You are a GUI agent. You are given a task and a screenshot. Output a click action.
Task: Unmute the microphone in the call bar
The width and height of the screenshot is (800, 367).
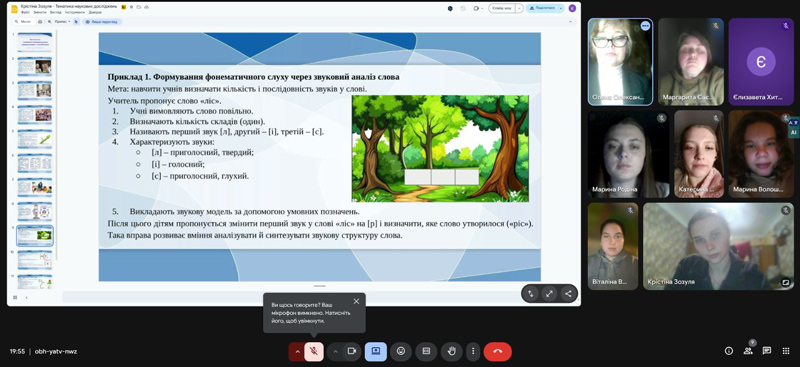tap(314, 351)
